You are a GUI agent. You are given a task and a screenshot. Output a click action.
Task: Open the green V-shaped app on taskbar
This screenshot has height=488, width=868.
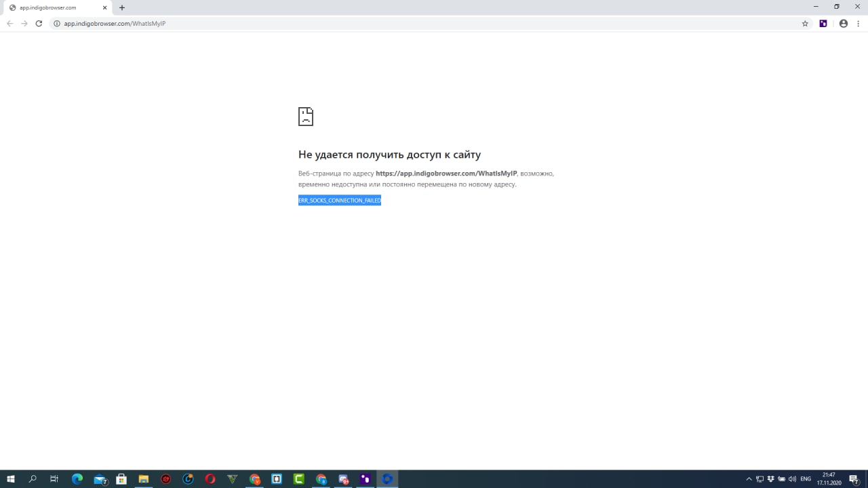[x=233, y=479]
